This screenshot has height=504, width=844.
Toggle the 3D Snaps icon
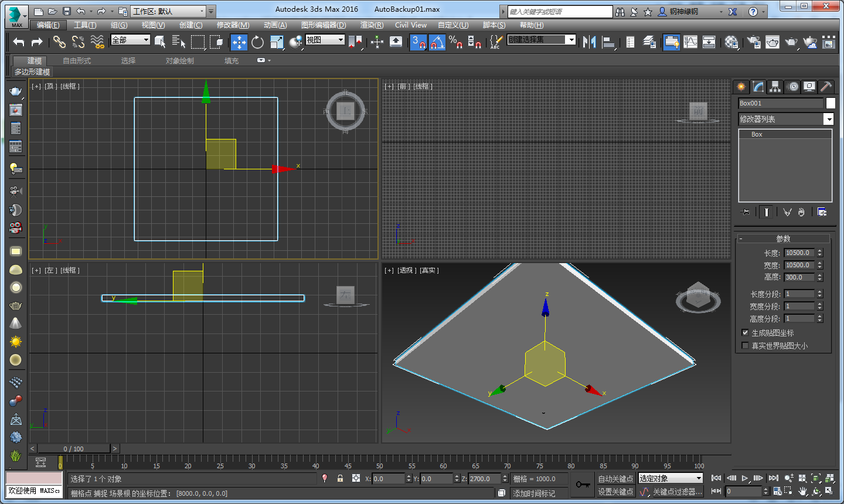point(418,42)
